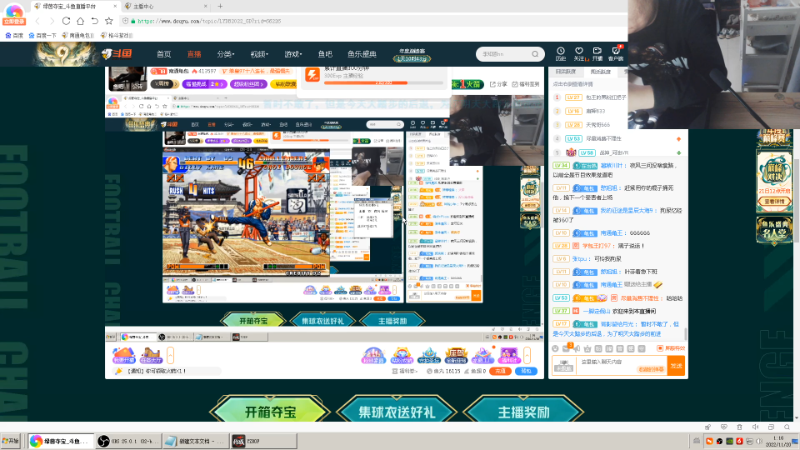Click the speaker mute icon in the browser status bar

(x=755, y=427)
